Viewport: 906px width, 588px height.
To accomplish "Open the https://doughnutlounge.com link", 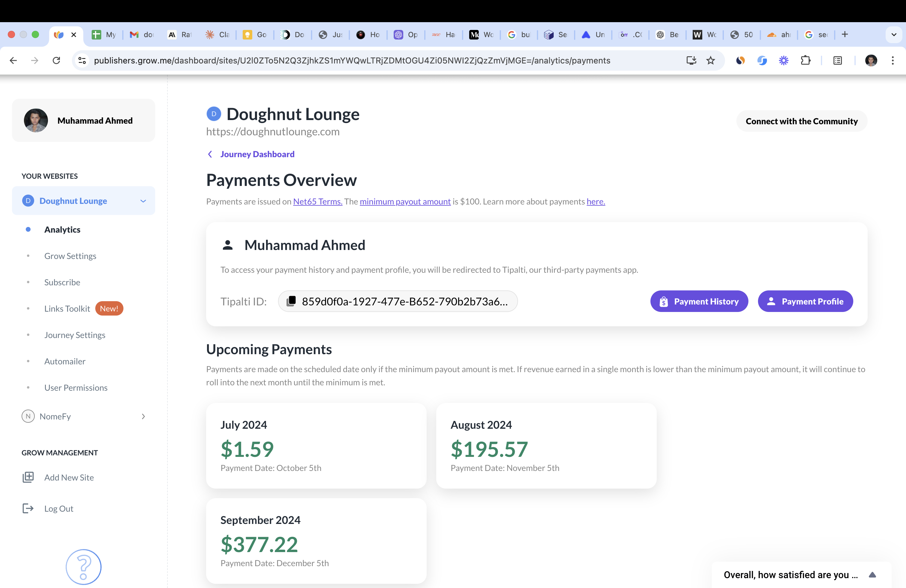I will [x=273, y=132].
